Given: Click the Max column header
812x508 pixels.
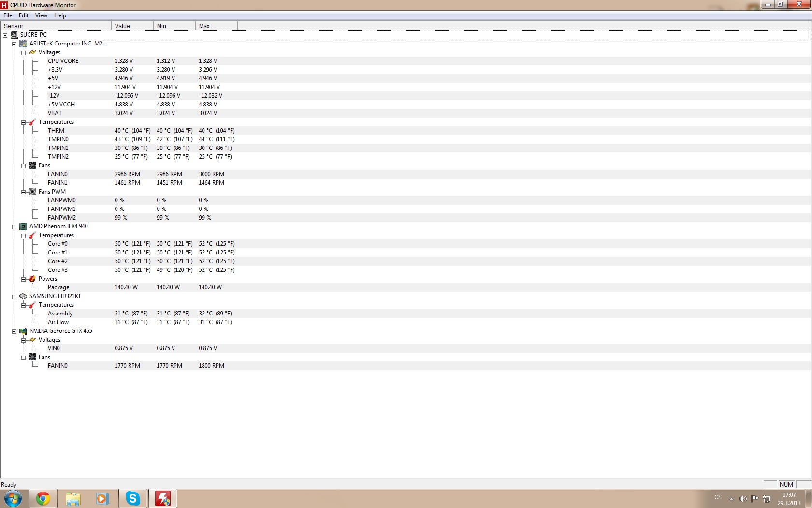Looking at the screenshot, I should [x=217, y=26].
